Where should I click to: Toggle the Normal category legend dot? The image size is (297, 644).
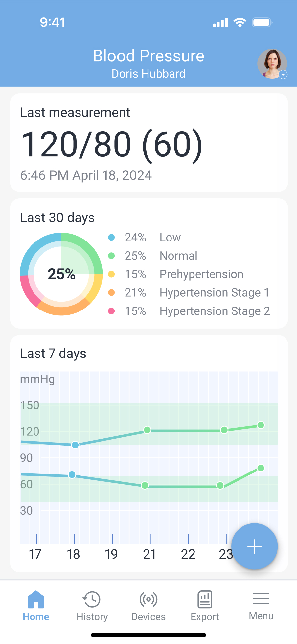[112, 256]
